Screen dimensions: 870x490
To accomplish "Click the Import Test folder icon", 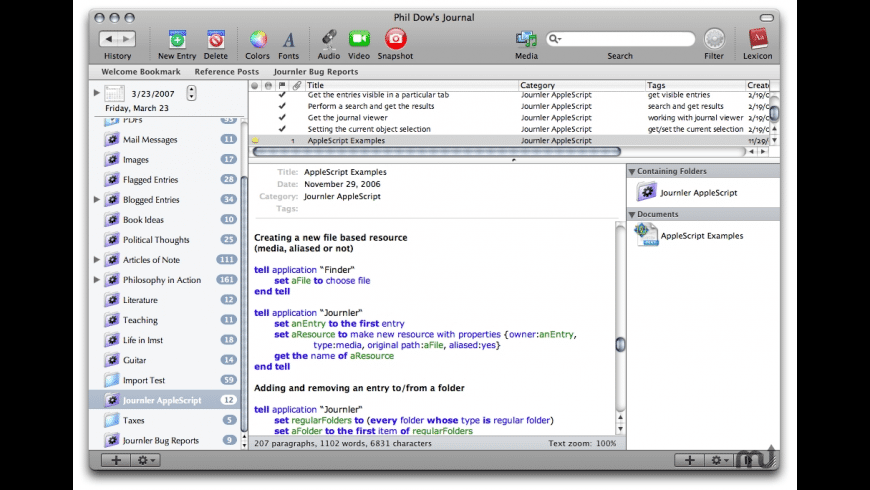I will (x=112, y=380).
